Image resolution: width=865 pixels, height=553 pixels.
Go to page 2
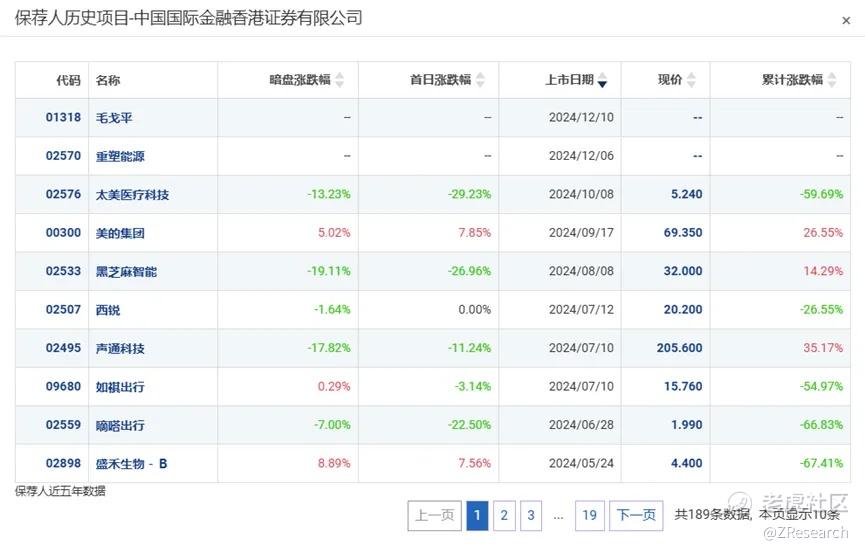(x=504, y=515)
